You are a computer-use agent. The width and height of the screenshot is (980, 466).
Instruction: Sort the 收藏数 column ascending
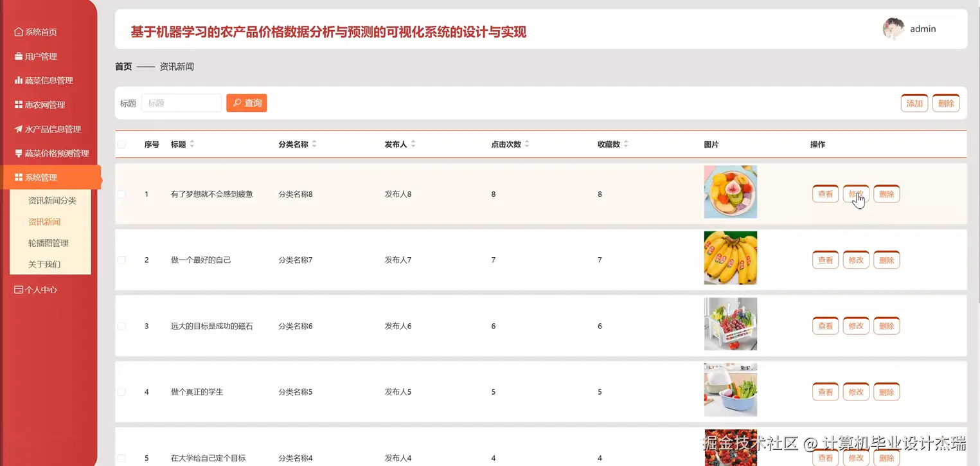(626, 141)
